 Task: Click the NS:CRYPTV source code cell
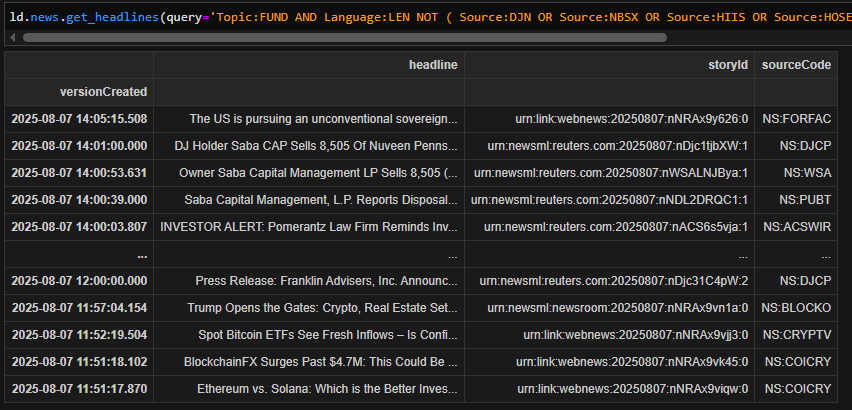pyautogui.click(x=797, y=335)
